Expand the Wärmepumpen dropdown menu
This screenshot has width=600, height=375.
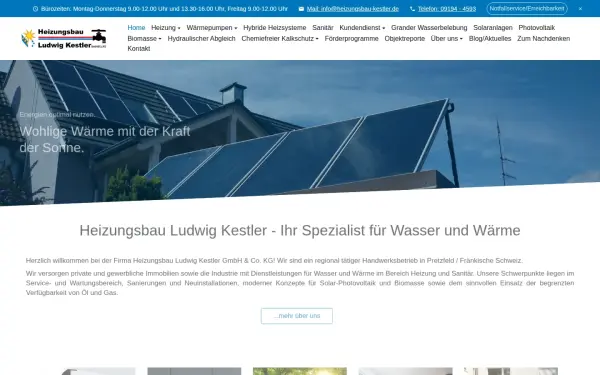click(x=212, y=28)
